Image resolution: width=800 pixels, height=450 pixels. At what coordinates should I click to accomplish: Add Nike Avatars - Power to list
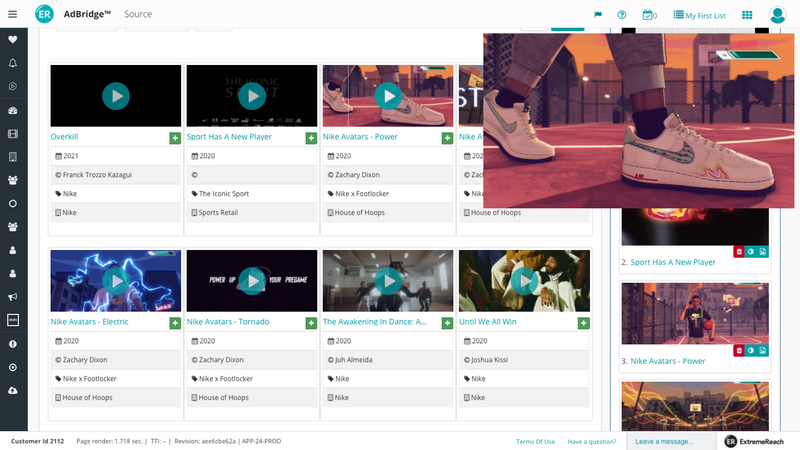pyautogui.click(x=447, y=138)
